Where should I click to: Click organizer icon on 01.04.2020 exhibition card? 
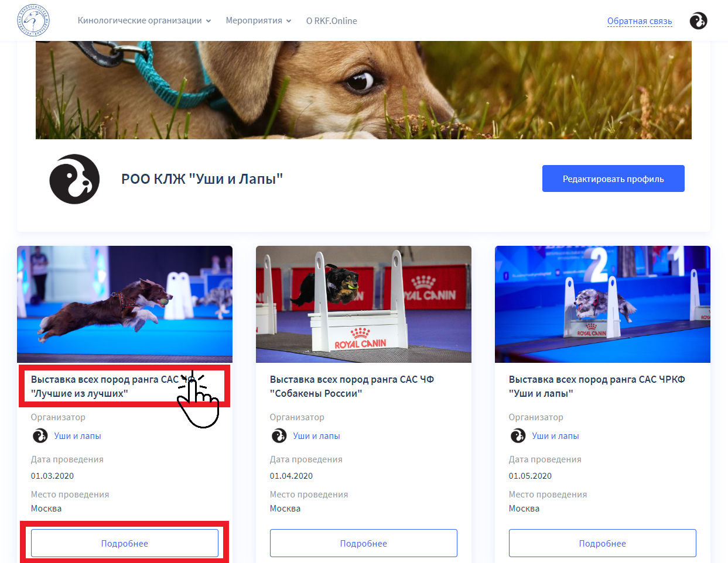tap(279, 436)
